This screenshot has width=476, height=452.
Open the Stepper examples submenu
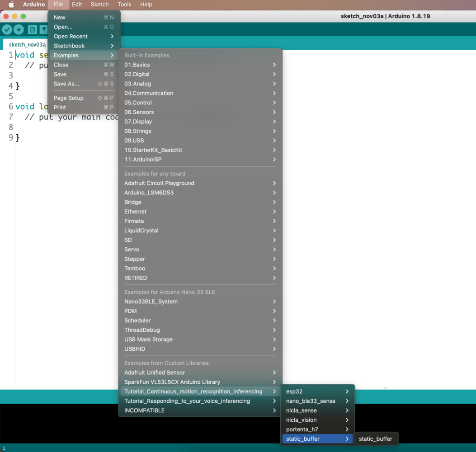pyautogui.click(x=200, y=259)
